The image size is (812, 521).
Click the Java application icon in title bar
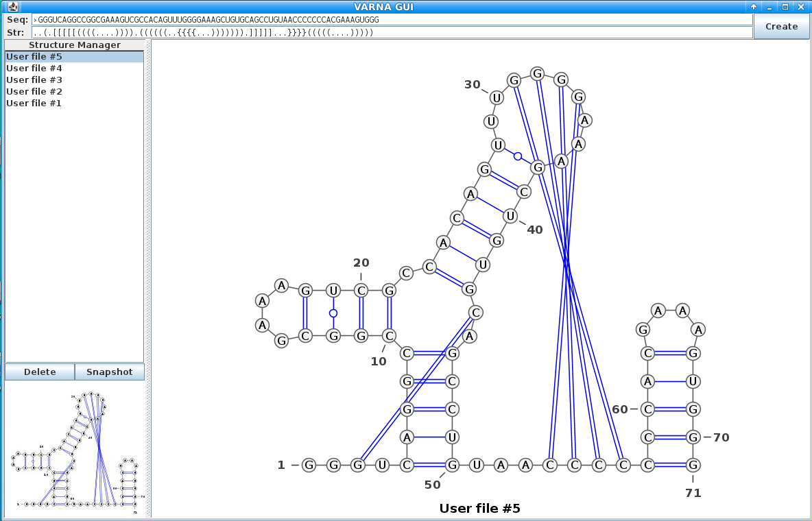point(13,6)
